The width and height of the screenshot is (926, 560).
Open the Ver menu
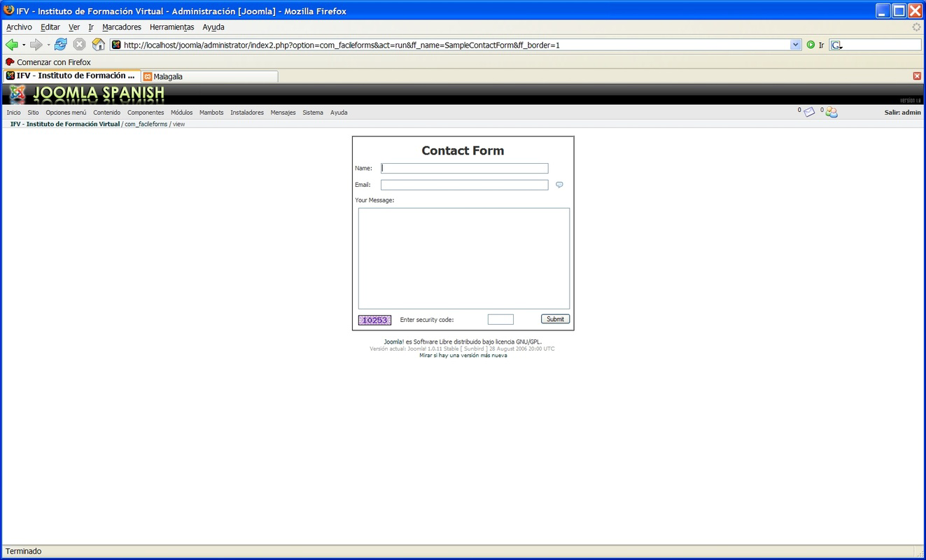74,27
